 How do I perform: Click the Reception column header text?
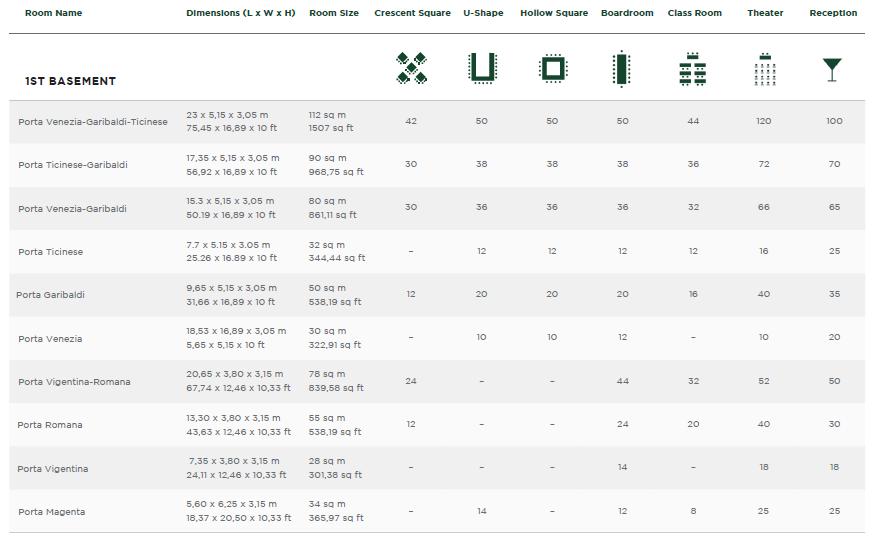832,13
